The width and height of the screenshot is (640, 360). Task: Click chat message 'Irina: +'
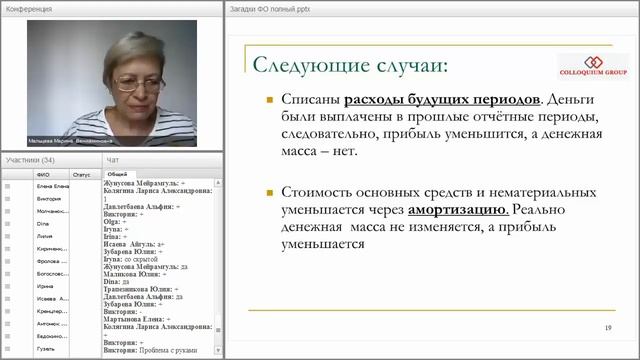tap(114, 237)
